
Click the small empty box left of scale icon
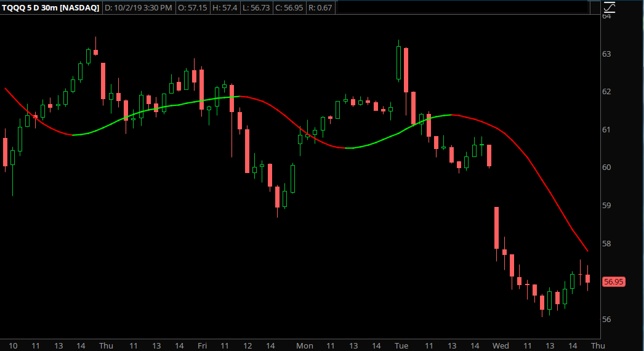[594, 7]
